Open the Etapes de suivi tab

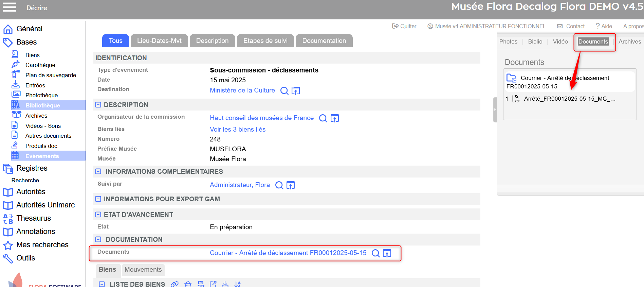pyautogui.click(x=265, y=41)
